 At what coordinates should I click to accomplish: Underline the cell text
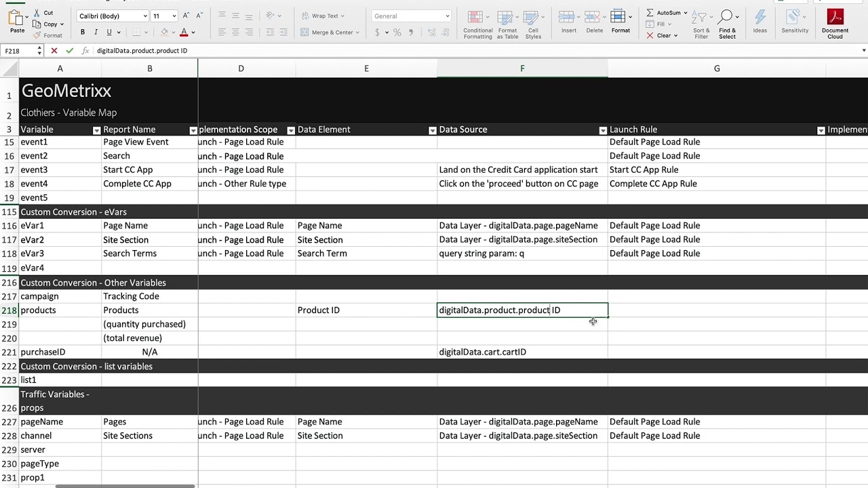[109, 32]
